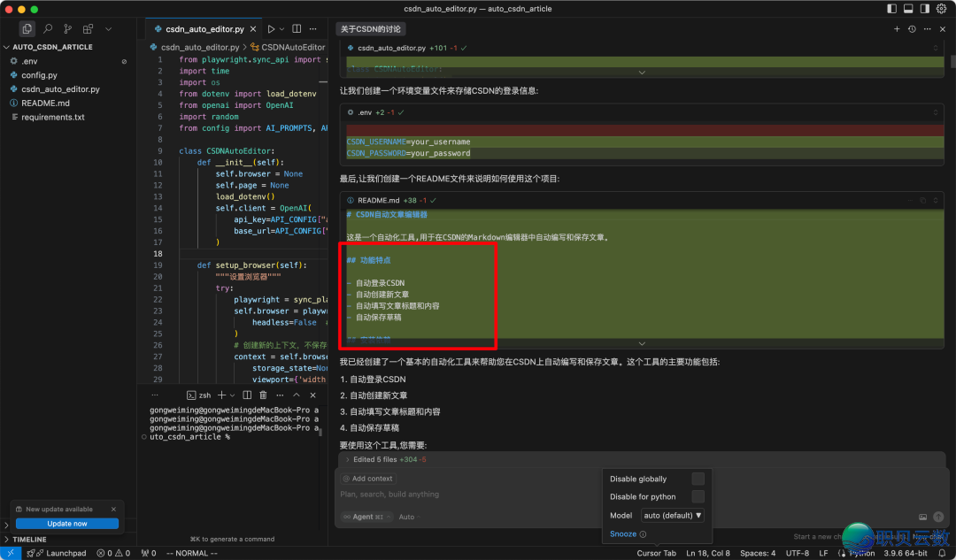Collapse the AUTO_CSDN_ARTICLE folder tree
This screenshot has width=956, height=560.
52,47
